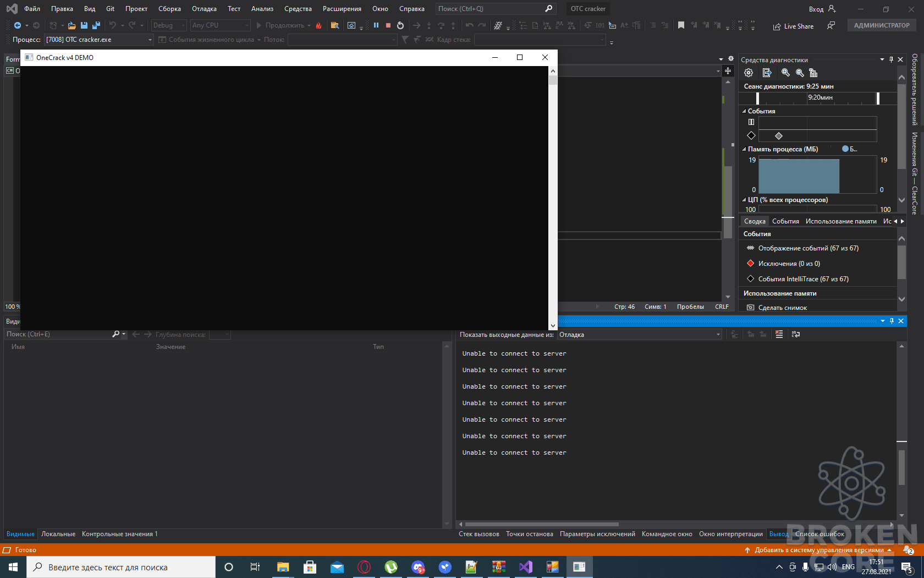Screen dimensions: 924x578
Task: Open Visual Studio from the taskbar
Action: (x=525, y=567)
